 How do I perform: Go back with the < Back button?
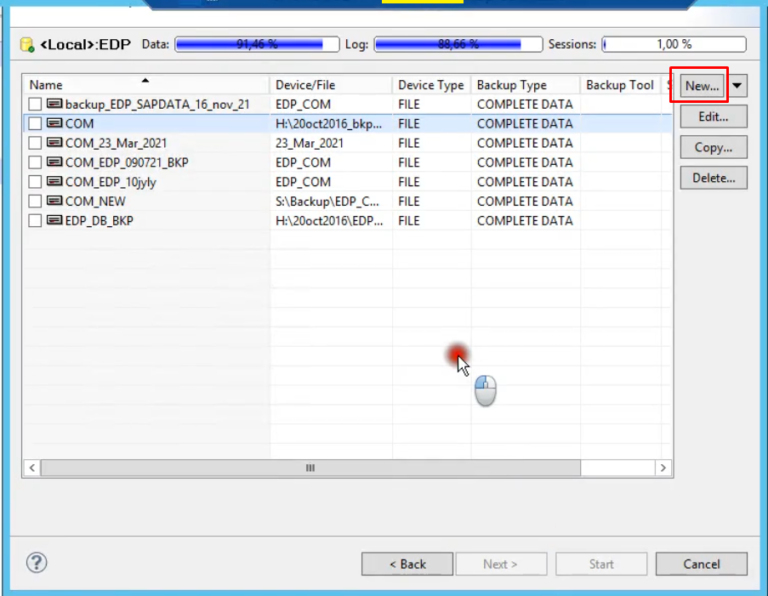(407, 564)
